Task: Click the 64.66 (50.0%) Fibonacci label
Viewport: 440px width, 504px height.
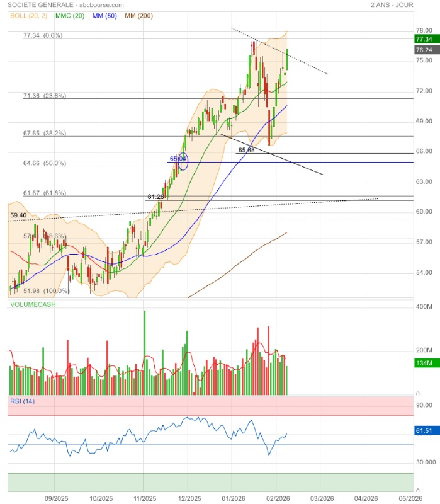Action: click(x=45, y=163)
